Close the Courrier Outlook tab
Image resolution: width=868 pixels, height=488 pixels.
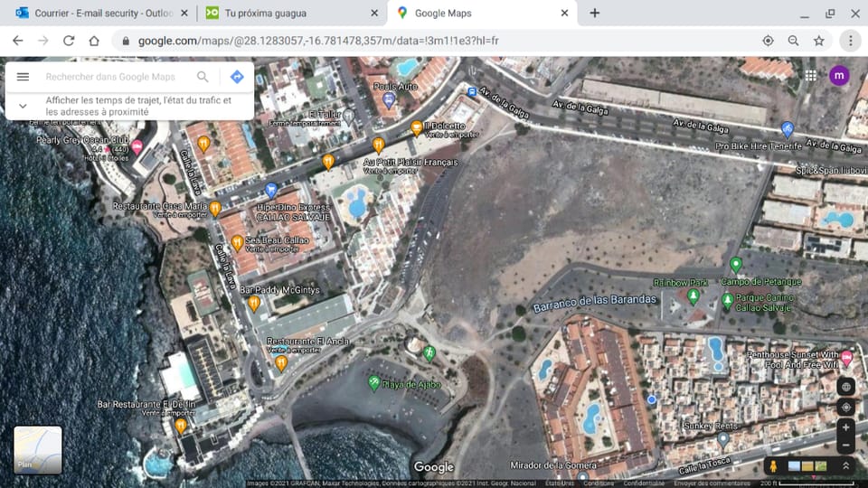[184, 13]
